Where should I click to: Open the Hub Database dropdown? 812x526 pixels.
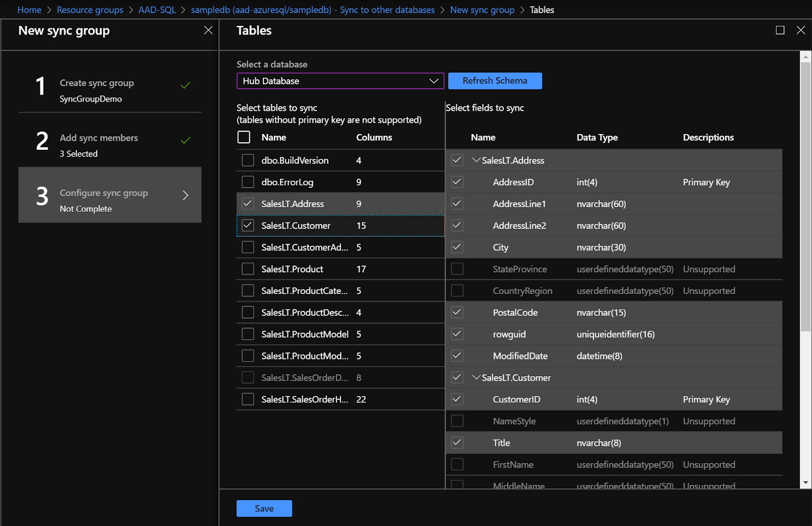click(x=340, y=81)
